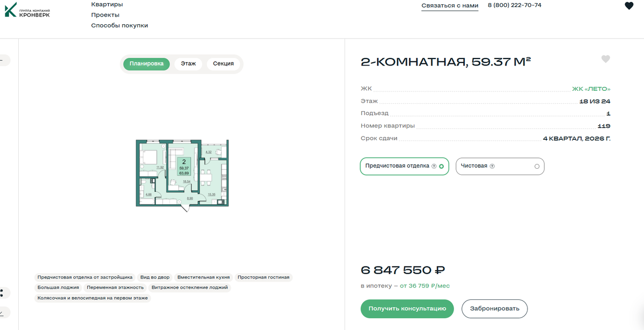Click the 4 КВАРТАЛ, 2026 Г. completion value
The height and width of the screenshot is (330, 644).
click(x=577, y=139)
